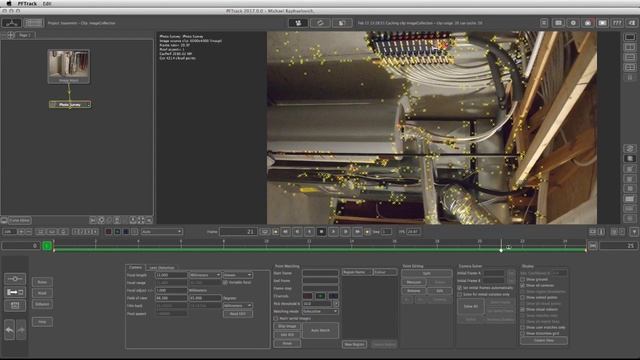
Task: Select the single viewport layout icon
Action: tap(630, 37)
